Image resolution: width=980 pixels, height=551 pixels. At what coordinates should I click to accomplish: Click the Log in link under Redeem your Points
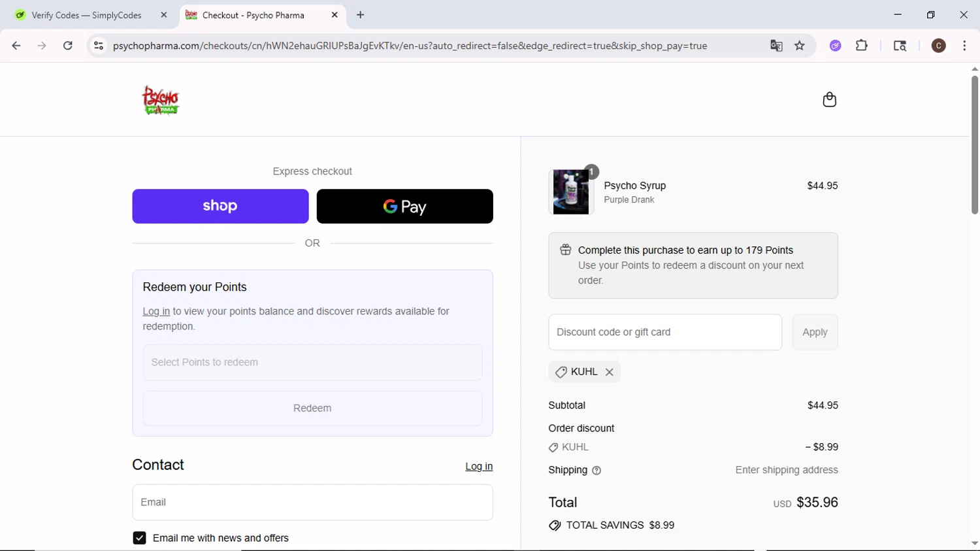click(156, 312)
